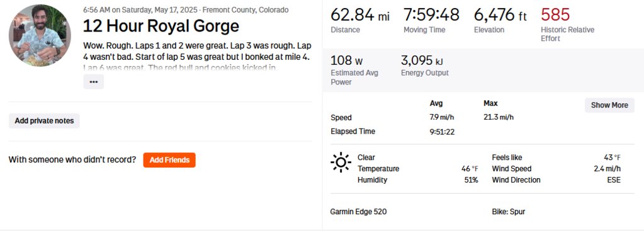The image size is (644, 233).
Task: Click the athlete profile photo
Action: [x=40, y=35]
